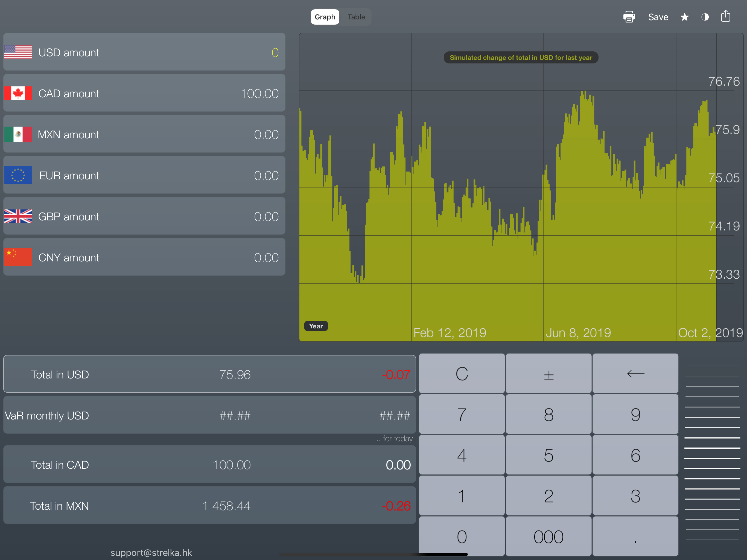Screen dimensions: 747x560
Task: Tap the C clear key
Action: (462, 374)
